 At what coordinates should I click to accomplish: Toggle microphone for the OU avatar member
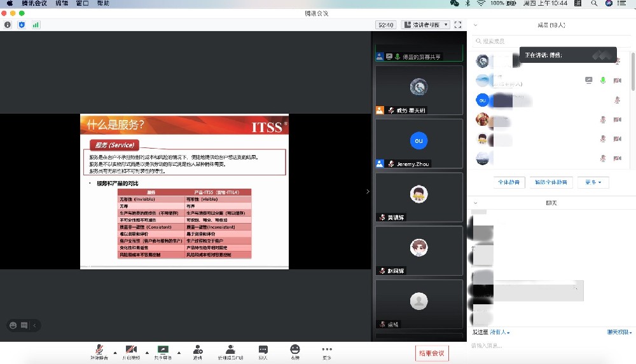point(618,100)
